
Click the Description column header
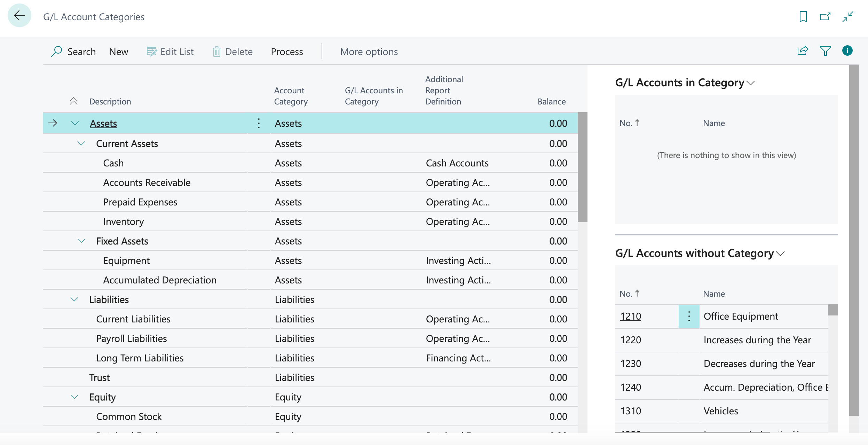110,102
